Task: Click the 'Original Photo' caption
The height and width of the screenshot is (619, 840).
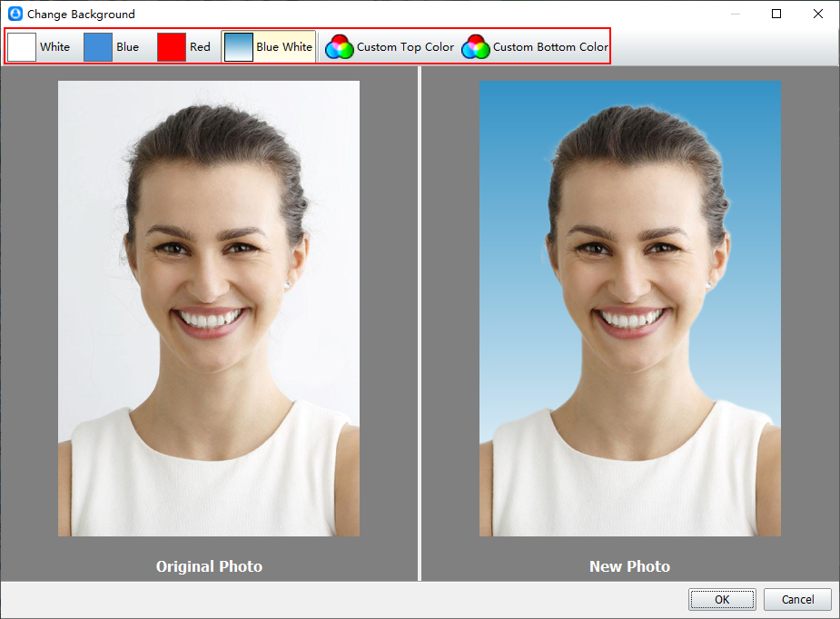Action: coord(209,566)
